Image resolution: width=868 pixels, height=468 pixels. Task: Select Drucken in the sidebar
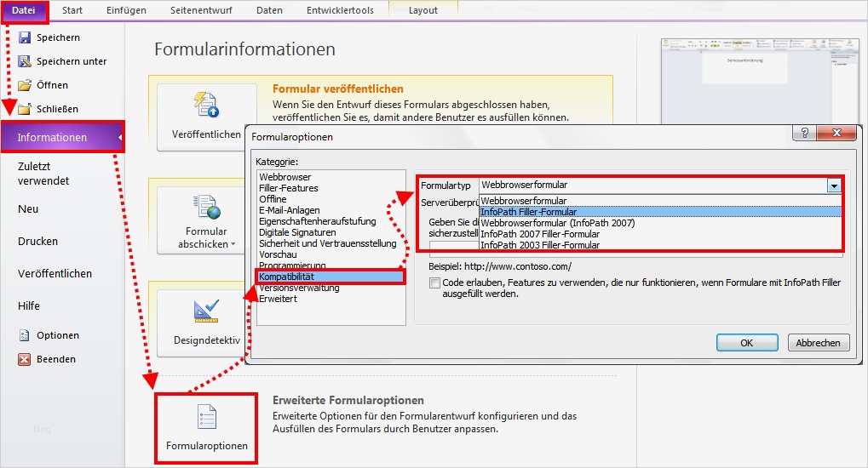(x=37, y=241)
